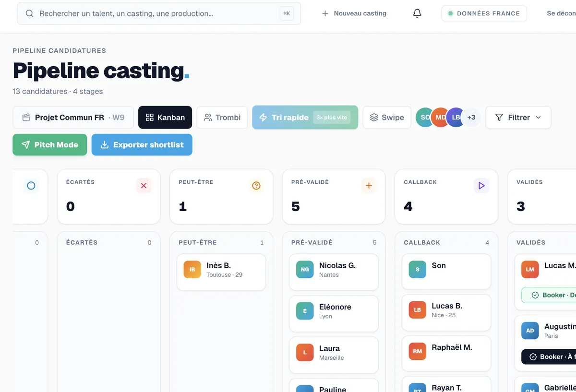The height and width of the screenshot is (392, 576).
Task: Click the LB collaborator avatar
Action: pyautogui.click(x=455, y=118)
